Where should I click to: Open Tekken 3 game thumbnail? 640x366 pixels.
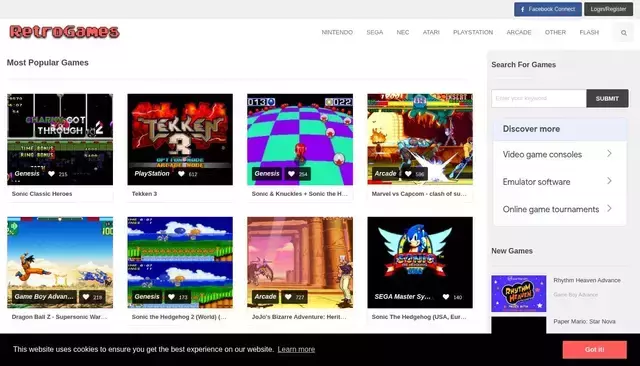coord(180,139)
